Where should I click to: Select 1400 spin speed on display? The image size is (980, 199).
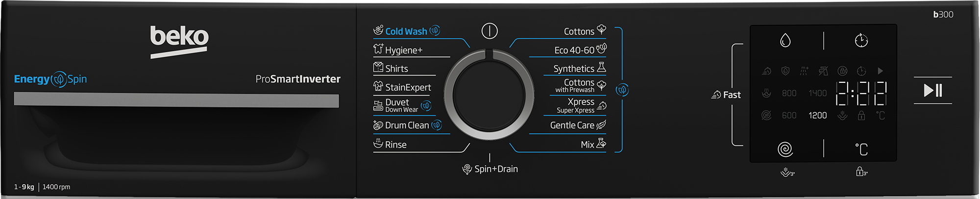(817, 93)
